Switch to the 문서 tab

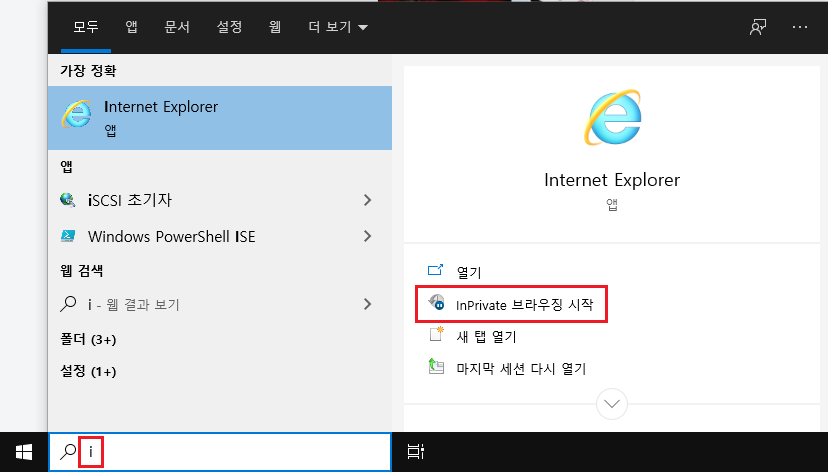point(177,27)
